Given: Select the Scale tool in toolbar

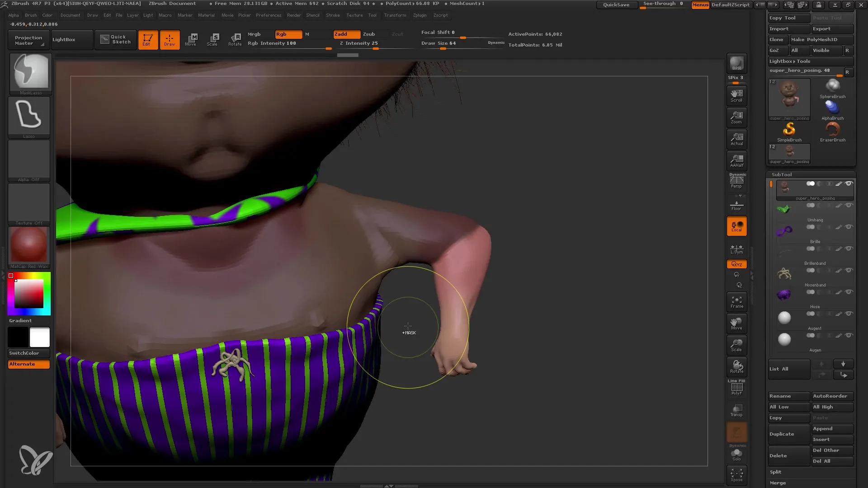Looking at the screenshot, I should [213, 39].
